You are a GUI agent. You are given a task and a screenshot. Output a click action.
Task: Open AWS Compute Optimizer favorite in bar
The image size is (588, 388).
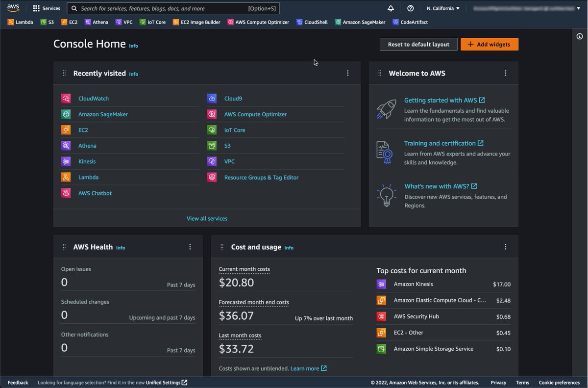(258, 22)
